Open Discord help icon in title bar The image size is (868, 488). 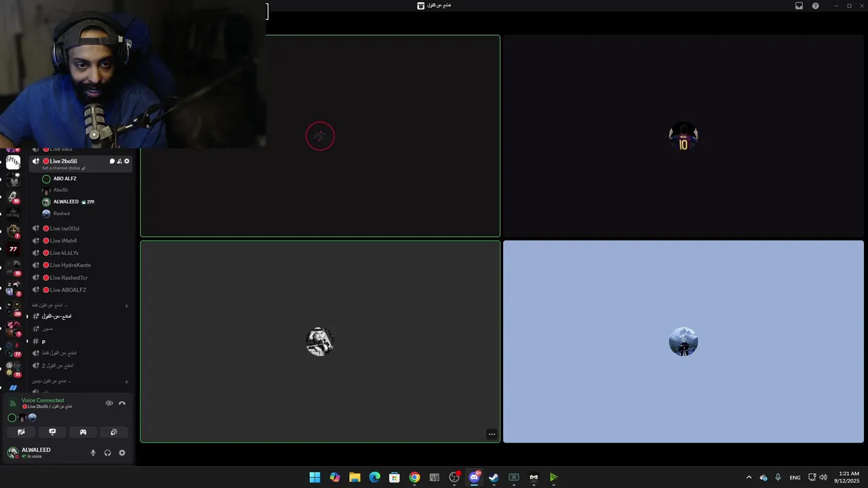point(815,5)
